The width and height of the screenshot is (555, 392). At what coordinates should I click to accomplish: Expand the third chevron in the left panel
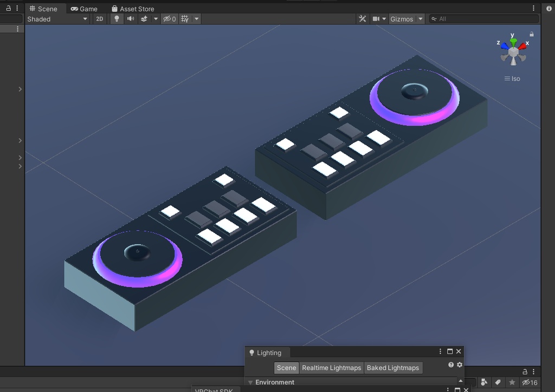(20, 158)
